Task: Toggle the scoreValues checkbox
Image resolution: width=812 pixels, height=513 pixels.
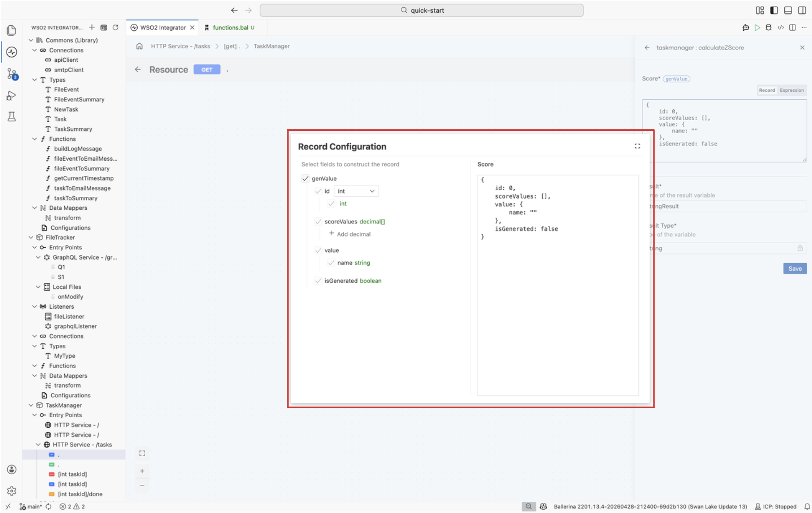Action: pos(318,222)
